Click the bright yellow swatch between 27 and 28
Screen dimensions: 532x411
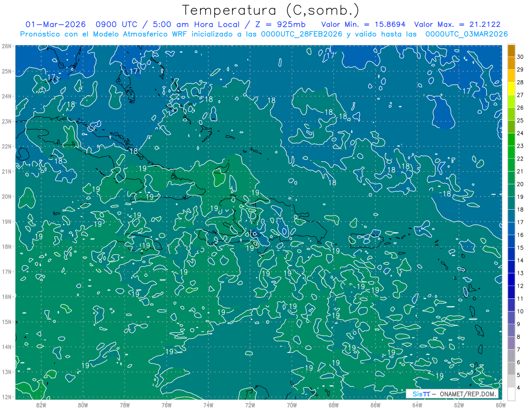511,89
